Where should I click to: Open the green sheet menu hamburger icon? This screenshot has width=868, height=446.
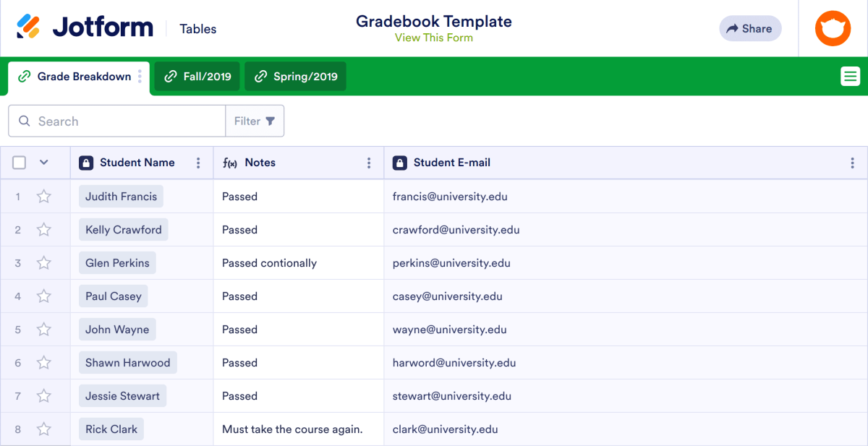click(850, 76)
